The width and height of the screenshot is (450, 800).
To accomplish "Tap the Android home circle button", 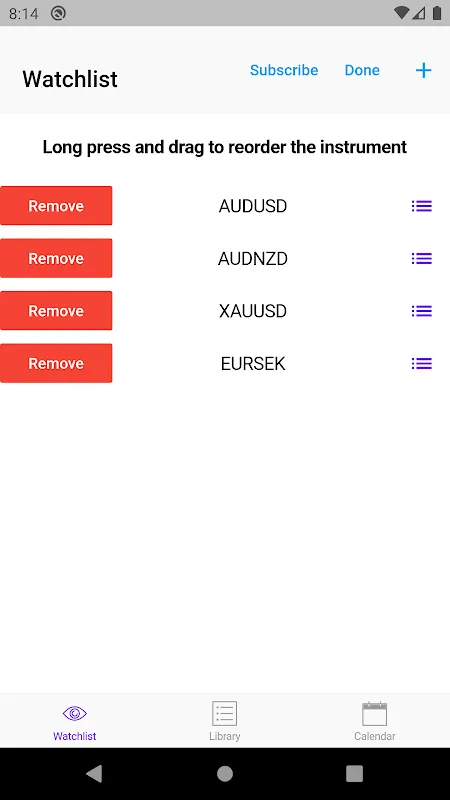I will 224,773.
